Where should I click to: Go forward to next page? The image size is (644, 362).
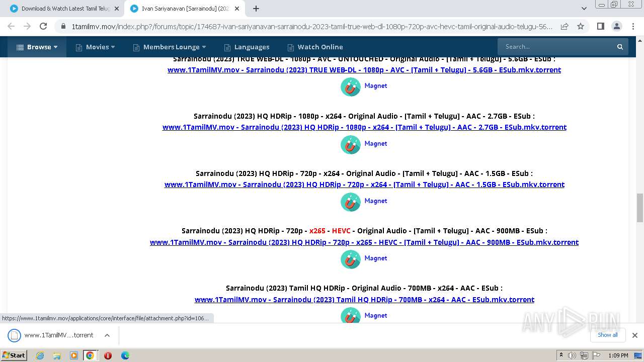pyautogui.click(x=27, y=26)
